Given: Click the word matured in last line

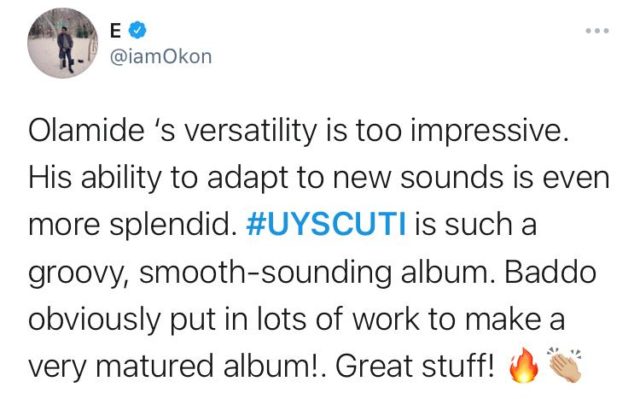Looking at the screenshot, I should click(155, 366).
